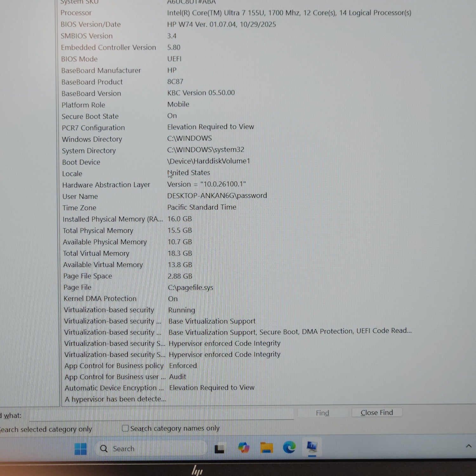Open Task View from the taskbar
Image resolution: width=476 pixels, height=476 pixels.
[220, 448]
